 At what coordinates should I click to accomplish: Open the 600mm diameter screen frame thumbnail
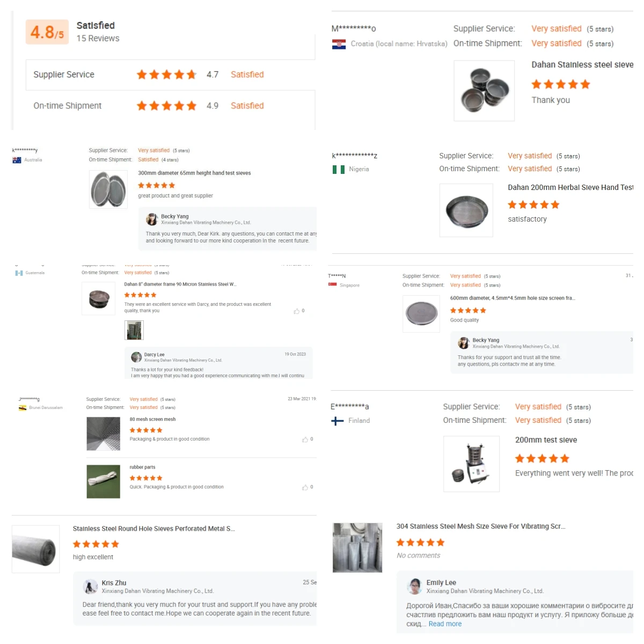tap(421, 313)
